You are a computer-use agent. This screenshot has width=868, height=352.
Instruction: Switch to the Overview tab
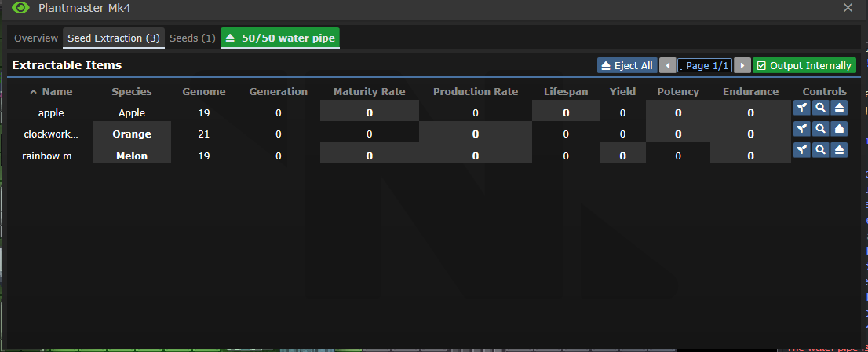(x=36, y=38)
